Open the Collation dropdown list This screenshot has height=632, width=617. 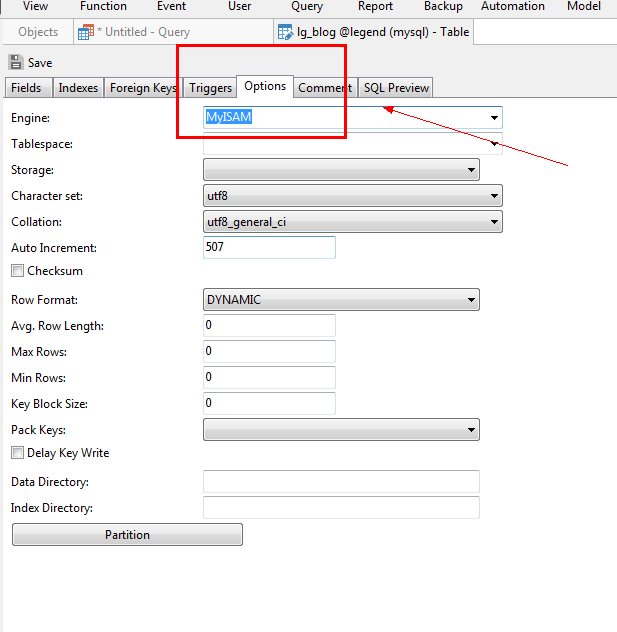tap(494, 222)
